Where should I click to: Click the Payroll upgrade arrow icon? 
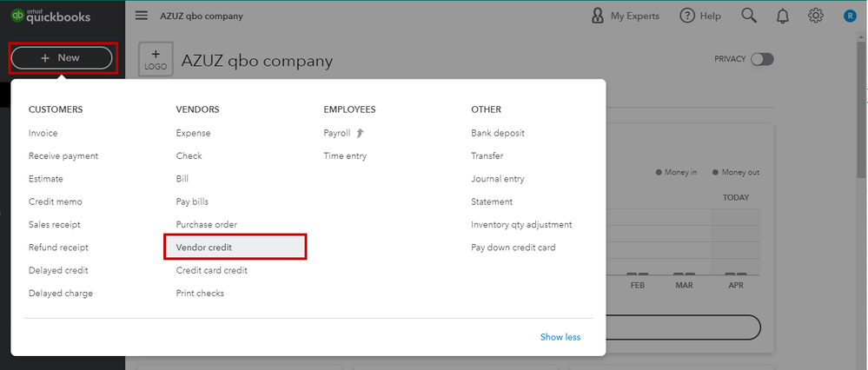point(360,133)
